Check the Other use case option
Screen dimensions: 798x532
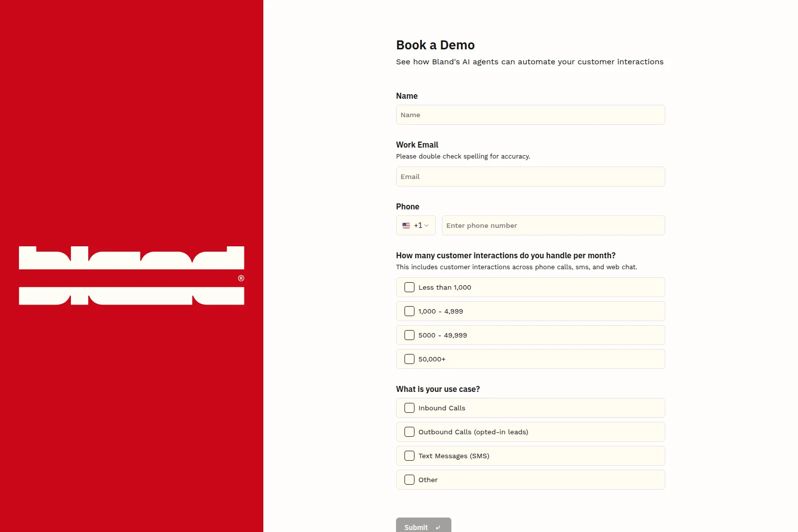tap(409, 480)
